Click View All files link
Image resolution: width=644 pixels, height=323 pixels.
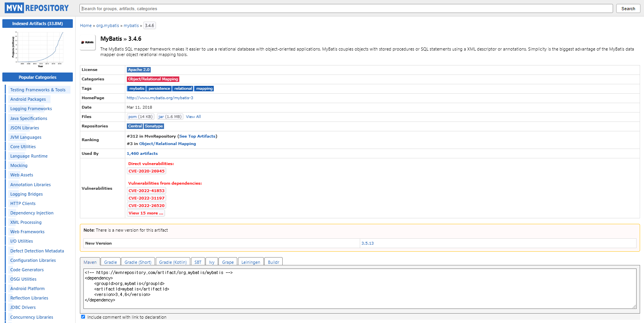pos(193,117)
